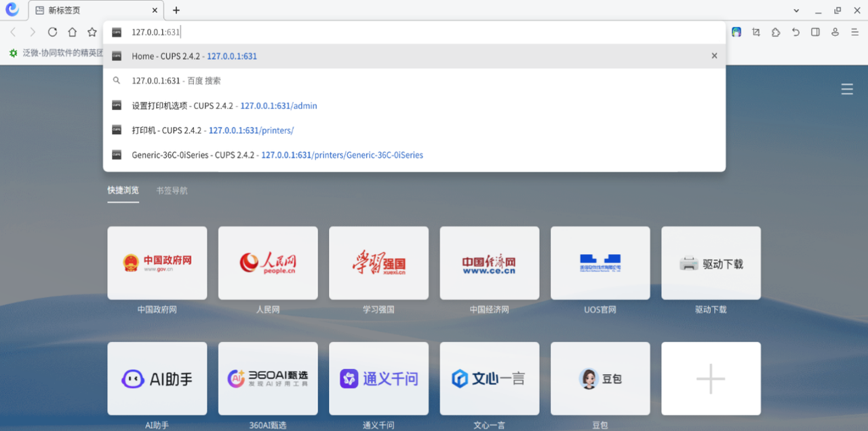Open the home page via the house icon
This screenshot has height=431, width=868.
[72, 32]
